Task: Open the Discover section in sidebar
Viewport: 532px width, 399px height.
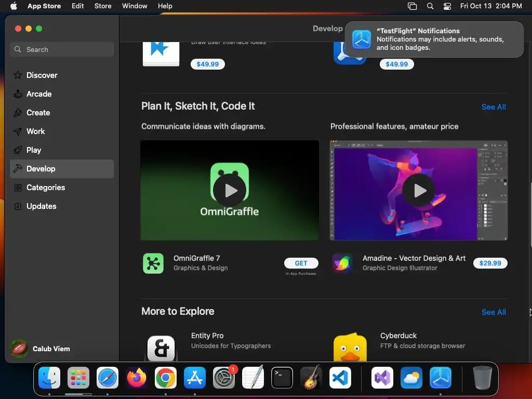Action: 62,75
